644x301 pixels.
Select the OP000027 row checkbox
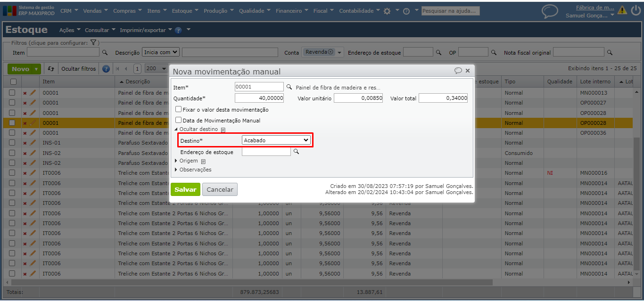click(12, 103)
